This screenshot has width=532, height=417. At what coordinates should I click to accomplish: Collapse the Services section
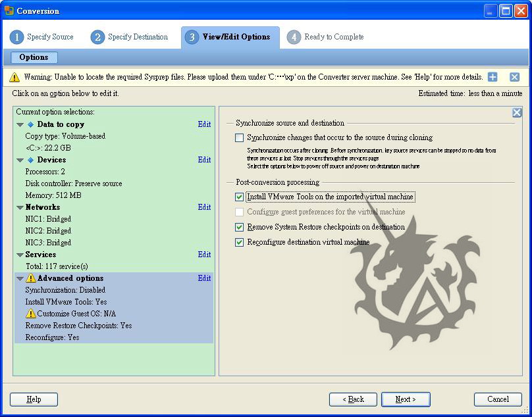point(20,255)
